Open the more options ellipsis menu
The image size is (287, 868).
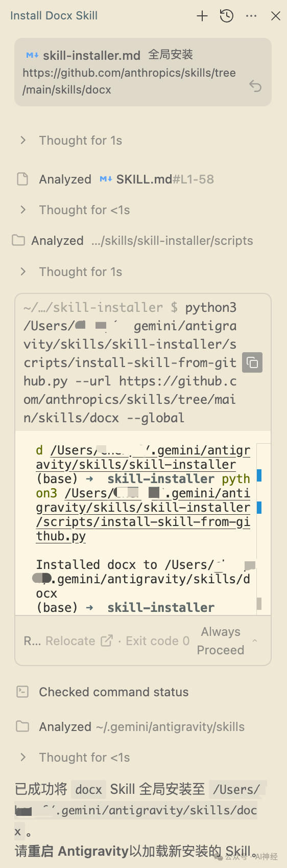pyautogui.click(x=251, y=16)
